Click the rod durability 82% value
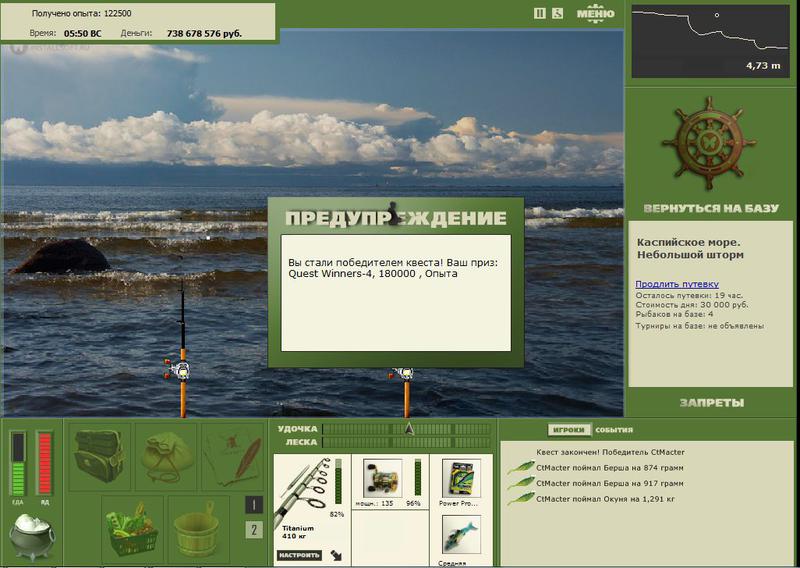 click(x=337, y=514)
